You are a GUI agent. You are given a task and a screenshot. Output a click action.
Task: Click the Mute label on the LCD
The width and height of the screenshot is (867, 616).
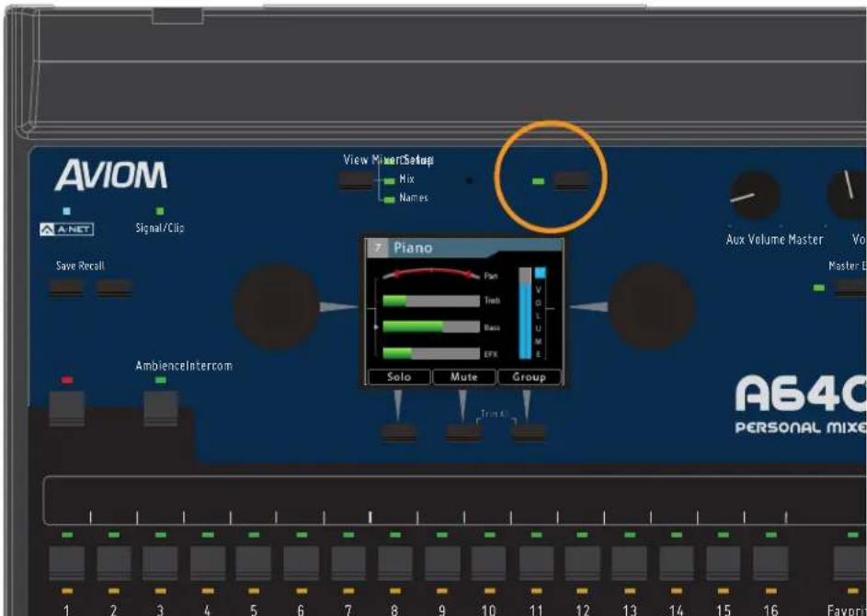coord(463,377)
